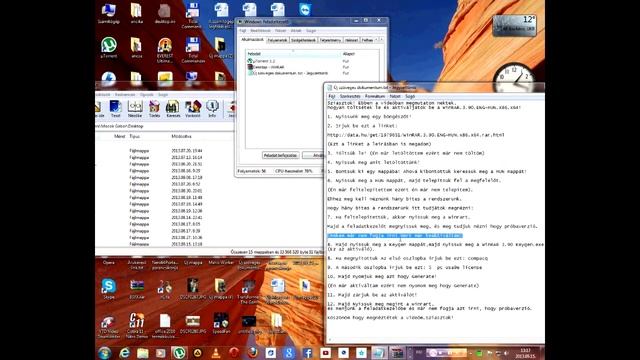Open the Fájl menu in Notepad
The width and height of the screenshot is (640, 360).
[332, 96]
